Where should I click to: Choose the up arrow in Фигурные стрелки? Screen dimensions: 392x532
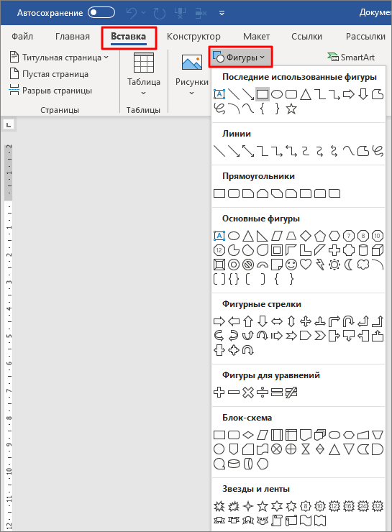248,321
